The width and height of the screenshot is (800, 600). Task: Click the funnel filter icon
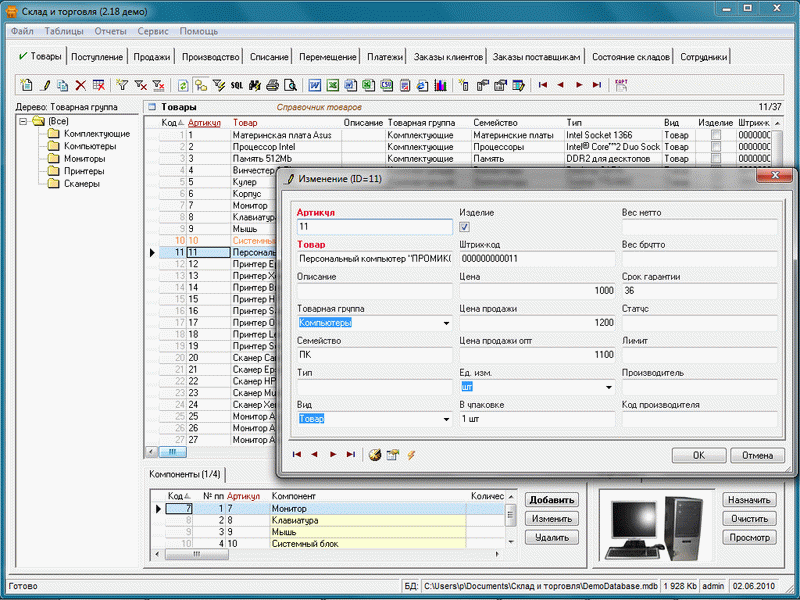coord(123,85)
